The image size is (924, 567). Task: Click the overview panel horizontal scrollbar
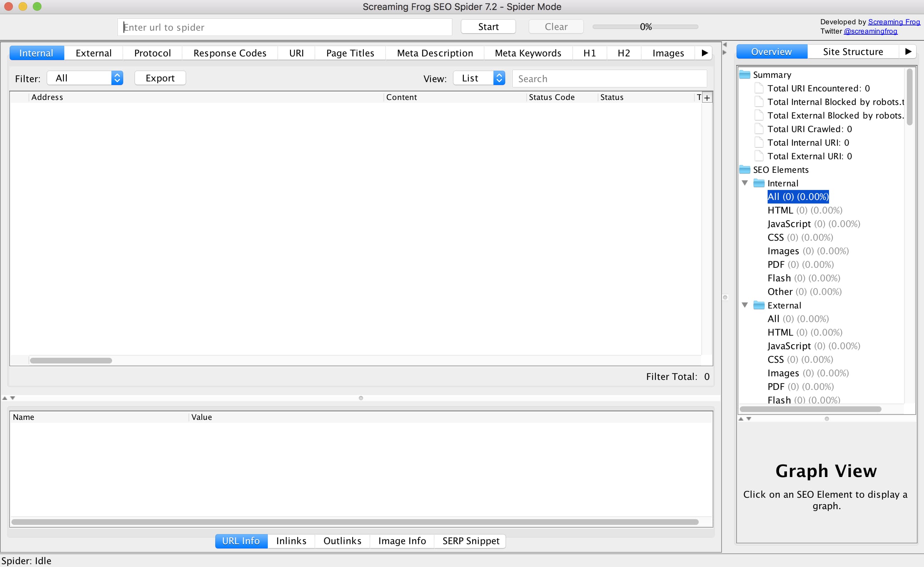point(810,409)
